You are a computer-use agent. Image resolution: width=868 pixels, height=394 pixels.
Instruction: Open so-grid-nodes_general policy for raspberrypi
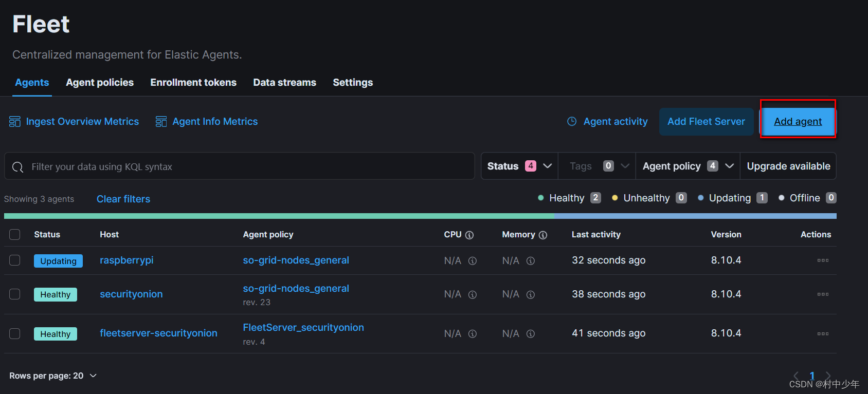(x=296, y=260)
